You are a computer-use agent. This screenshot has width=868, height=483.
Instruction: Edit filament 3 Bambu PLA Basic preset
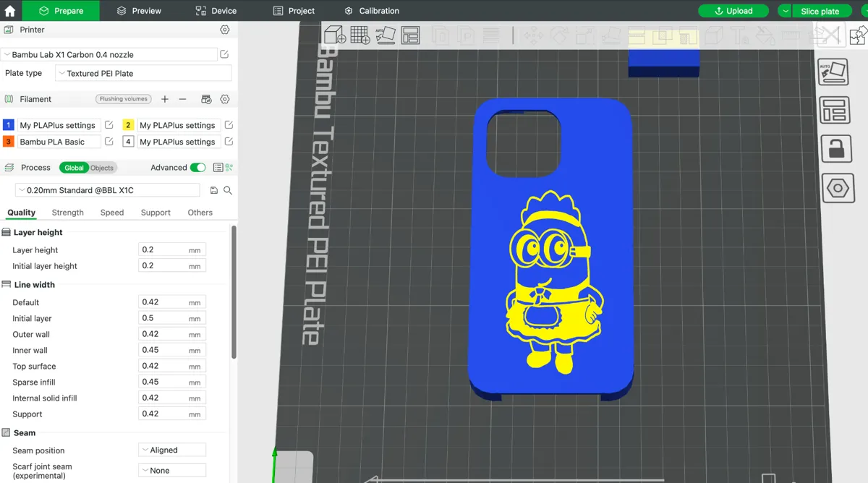tap(109, 142)
